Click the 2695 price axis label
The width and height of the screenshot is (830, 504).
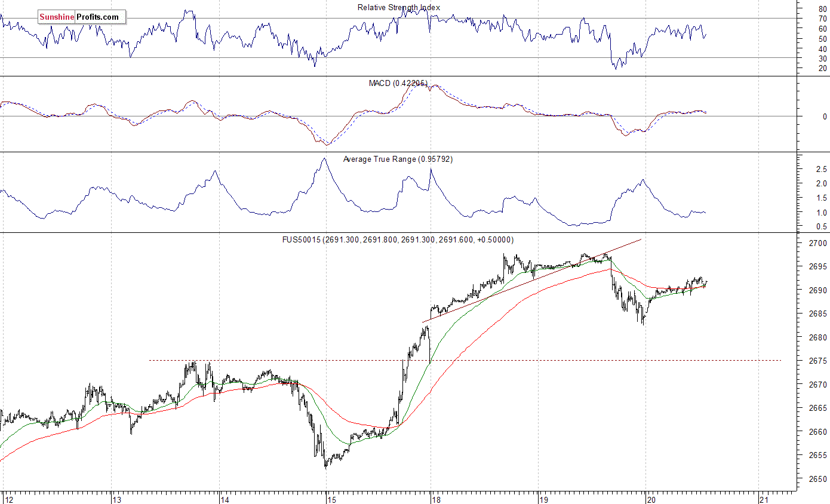(819, 267)
